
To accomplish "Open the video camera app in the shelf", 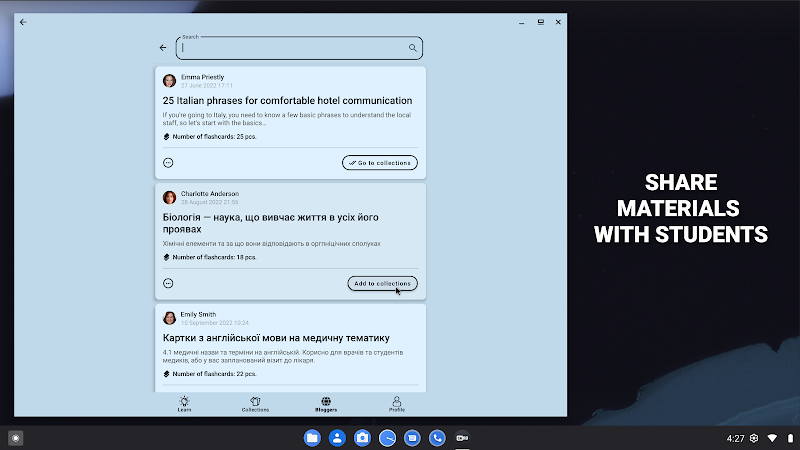I will (462, 438).
